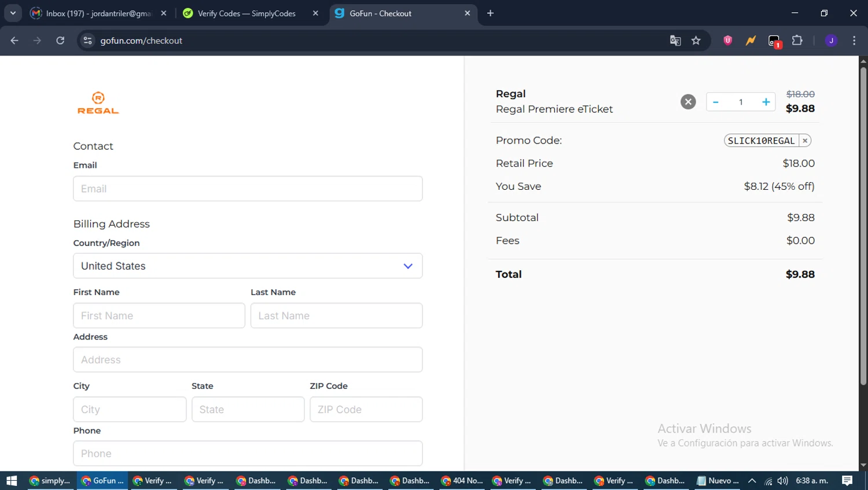Open the Chrome three-dot menu
Viewport: 868px width, 490px height.
pyautogui.click(x=854, y=40)
